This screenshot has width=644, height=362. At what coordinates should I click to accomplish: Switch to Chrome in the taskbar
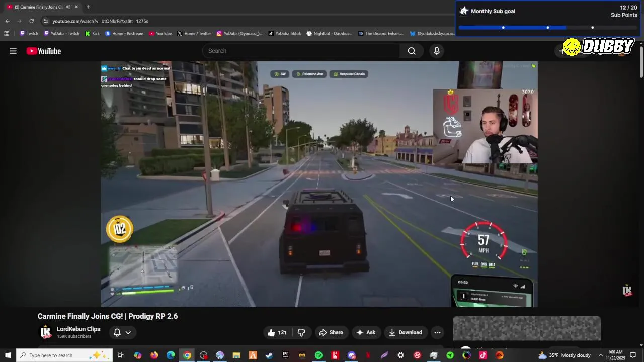187,355
